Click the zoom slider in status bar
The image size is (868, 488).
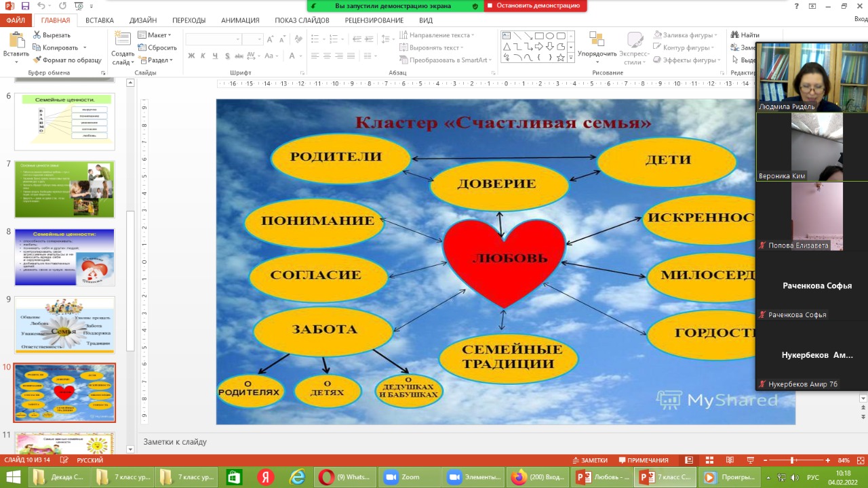tap(792, 460)
